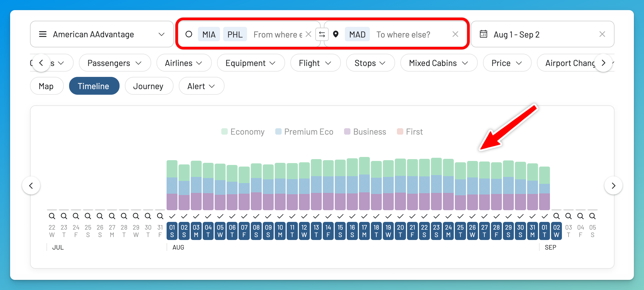
Task: Search availability for Sep 03 magnifier
Action: (x=569, y=216)
